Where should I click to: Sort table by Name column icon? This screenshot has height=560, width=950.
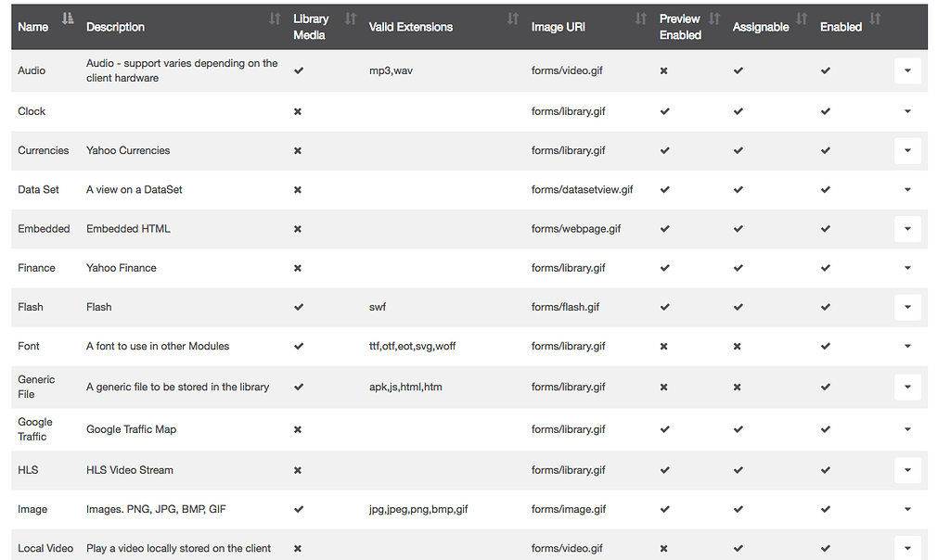coord(68,19)
